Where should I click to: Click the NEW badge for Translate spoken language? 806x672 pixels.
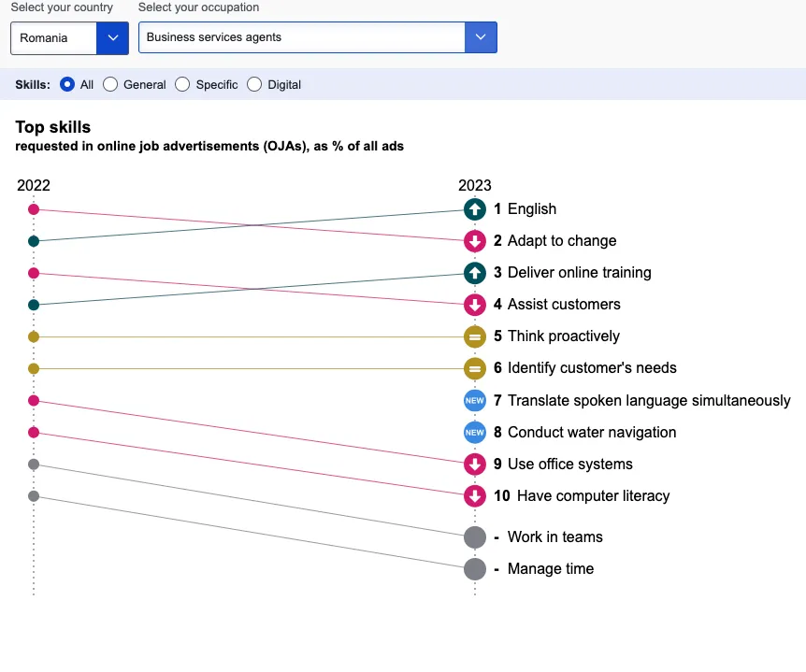tap(475, 401)
